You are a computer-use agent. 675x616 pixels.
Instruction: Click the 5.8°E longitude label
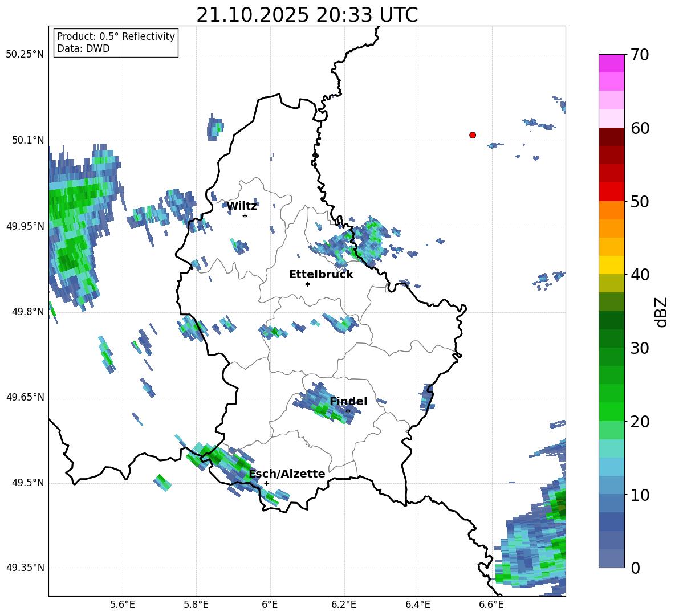click(x=196, y=605)
